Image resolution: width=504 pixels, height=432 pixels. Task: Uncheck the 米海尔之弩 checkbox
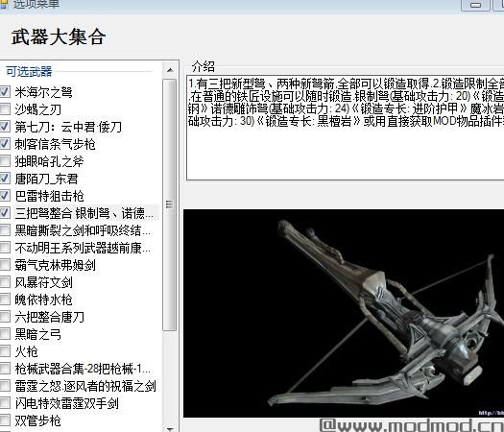pyautogui.click(x=5, y=92)
